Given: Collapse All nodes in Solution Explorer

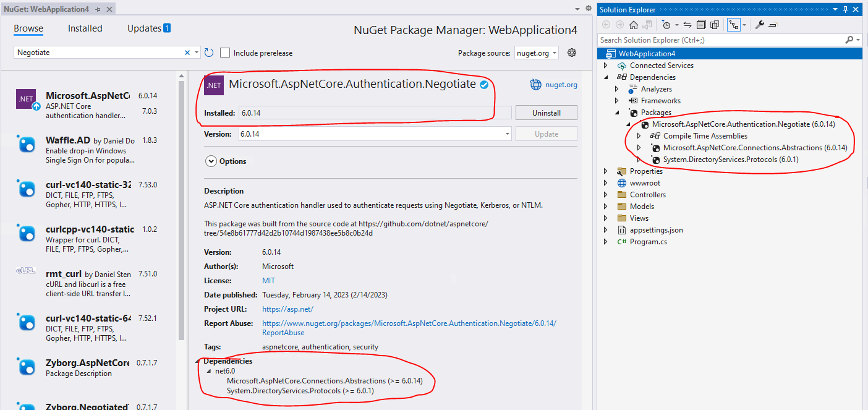Looking at the screenshot, I should 701,25.
